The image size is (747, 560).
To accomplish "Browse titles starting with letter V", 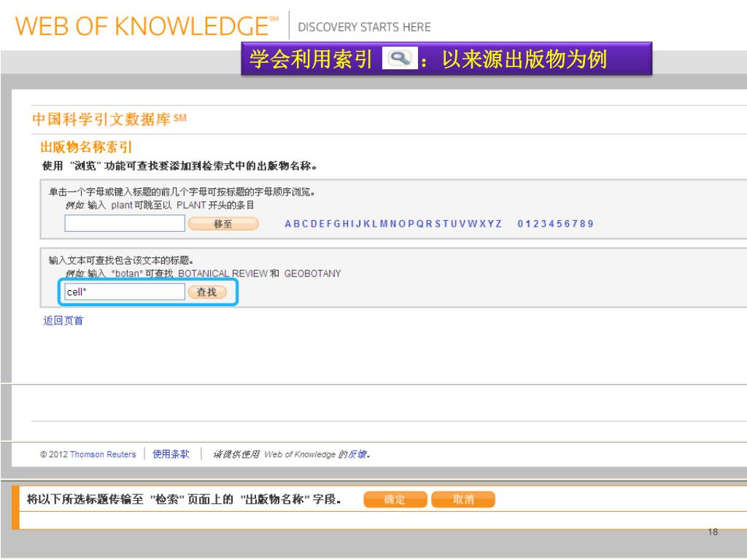I will (x=462, y=224).
